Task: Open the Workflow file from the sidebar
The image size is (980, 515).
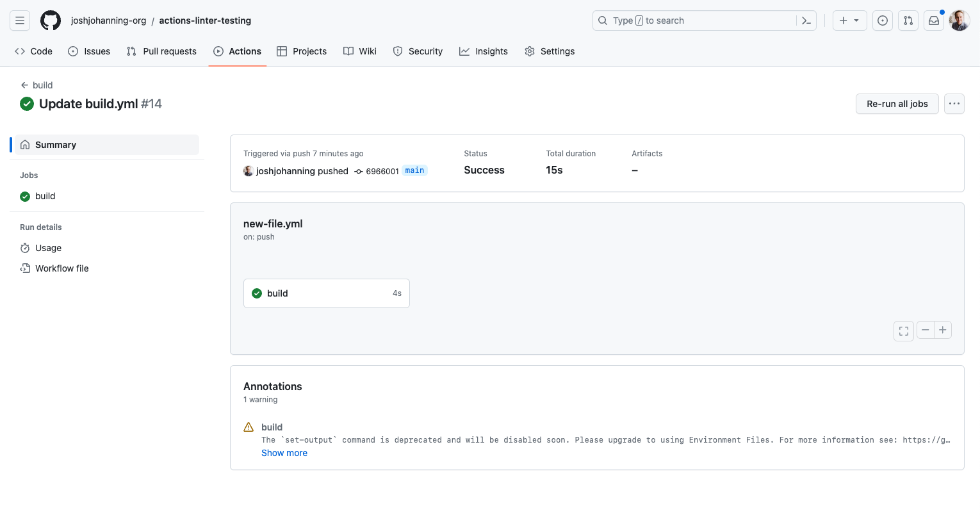Action: click(61, 268)
